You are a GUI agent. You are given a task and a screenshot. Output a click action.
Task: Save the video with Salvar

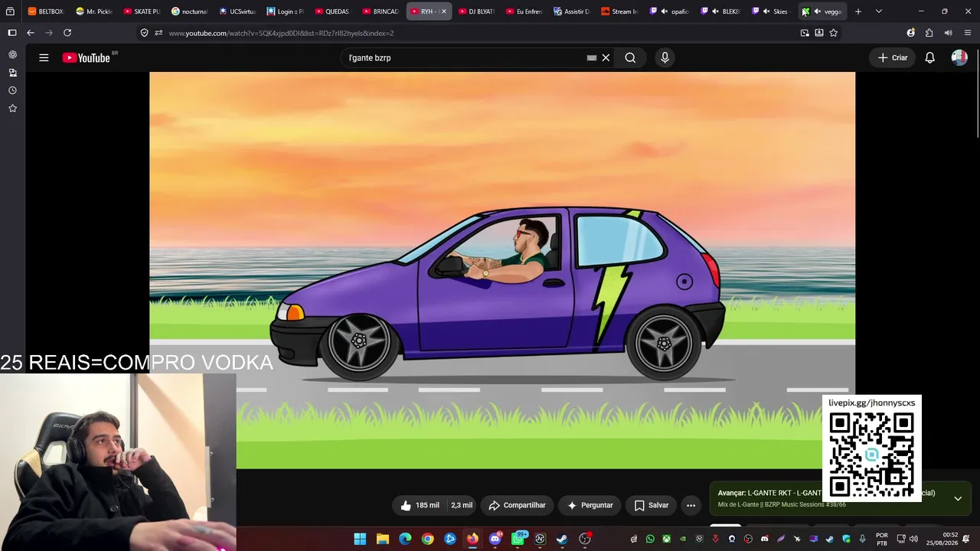652,505
